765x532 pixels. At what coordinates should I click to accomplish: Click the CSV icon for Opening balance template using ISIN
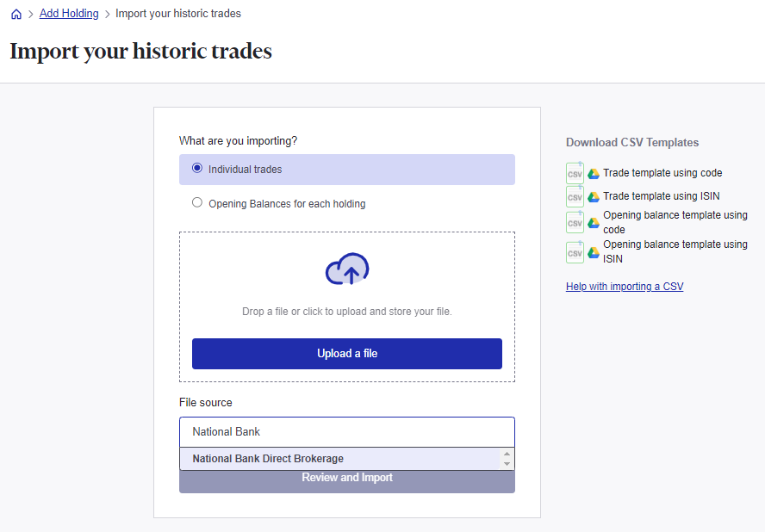[575, 251]
